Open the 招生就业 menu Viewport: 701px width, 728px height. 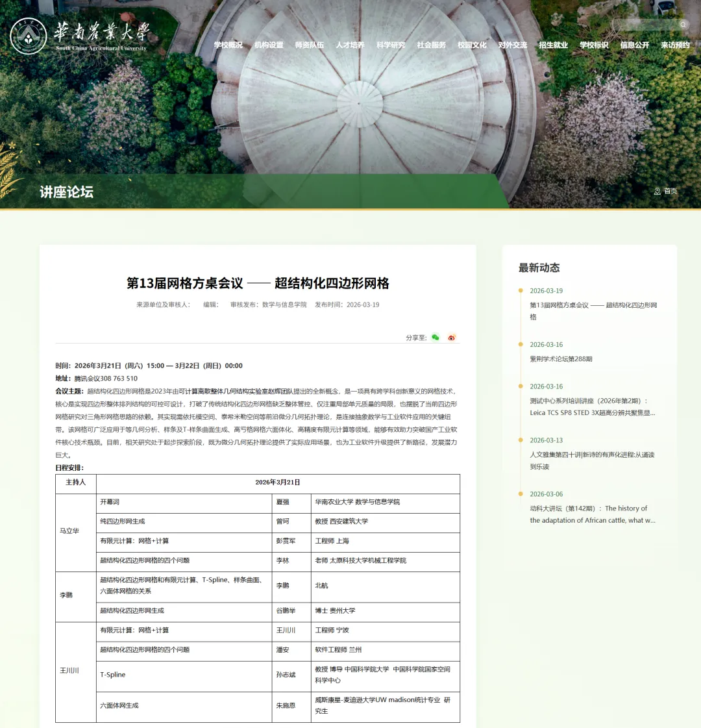(554, 45)
